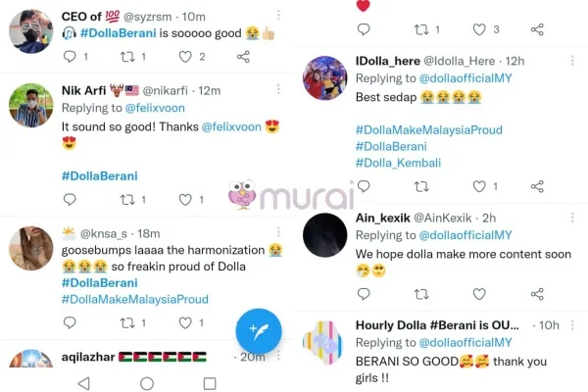Retweet Nik Arfi's reply to felixvoon
Screen dimensions: 588x392
coord(127,200)
